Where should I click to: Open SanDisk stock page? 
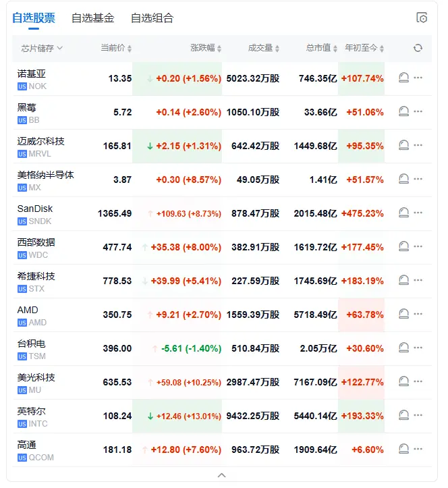[x=35, y=209]
